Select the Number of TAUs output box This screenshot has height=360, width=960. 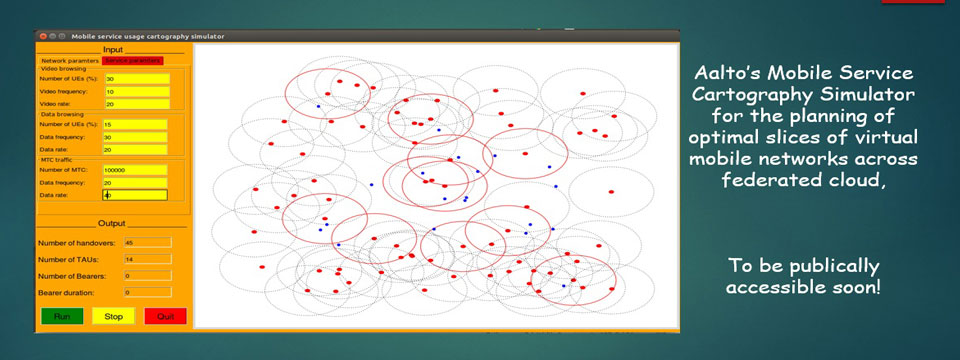click(148, 259)
